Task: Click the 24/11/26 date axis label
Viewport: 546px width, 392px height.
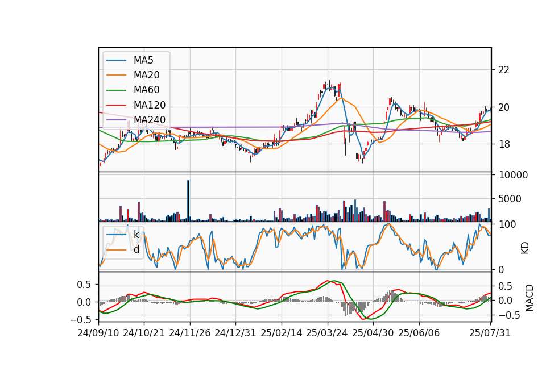Action: (190, 333)
